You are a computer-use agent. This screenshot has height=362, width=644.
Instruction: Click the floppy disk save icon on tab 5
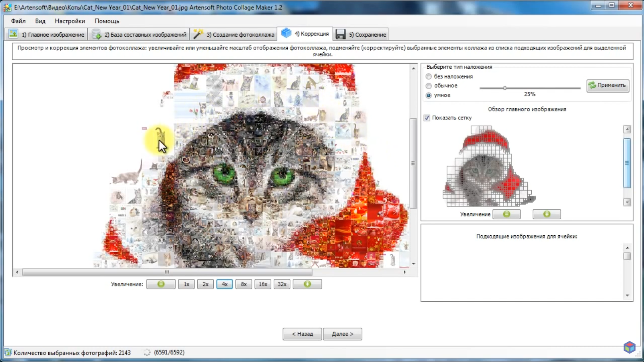(341, 34)
